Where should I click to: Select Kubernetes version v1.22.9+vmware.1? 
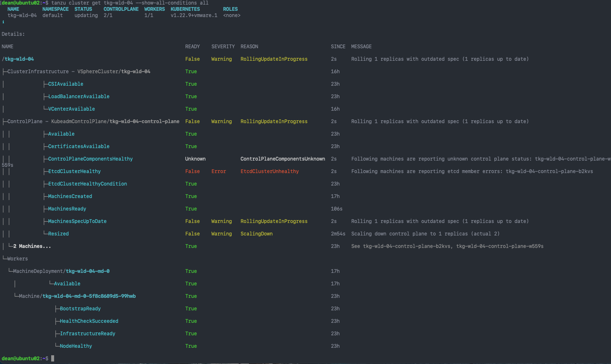[194, 15]
